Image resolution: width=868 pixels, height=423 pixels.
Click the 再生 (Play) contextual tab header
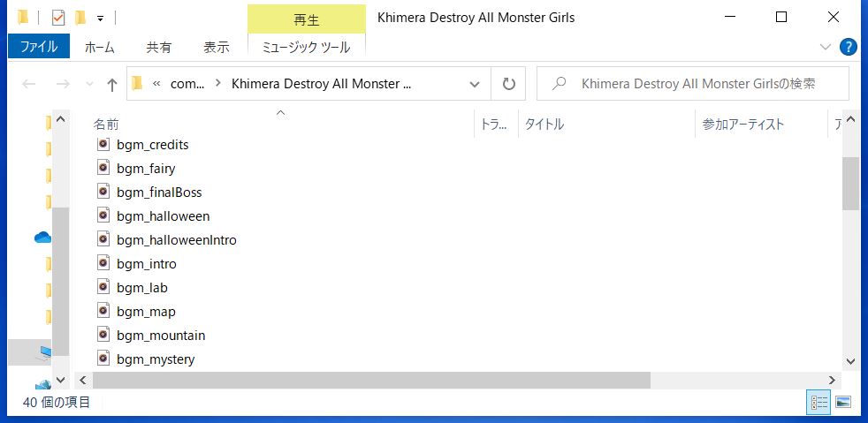pos(307,20)
